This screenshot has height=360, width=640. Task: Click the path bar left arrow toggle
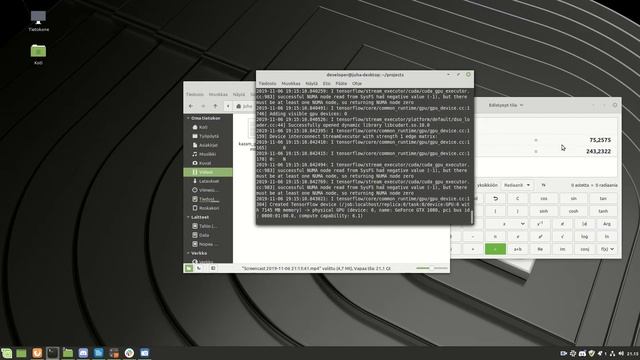pos(228,106)
